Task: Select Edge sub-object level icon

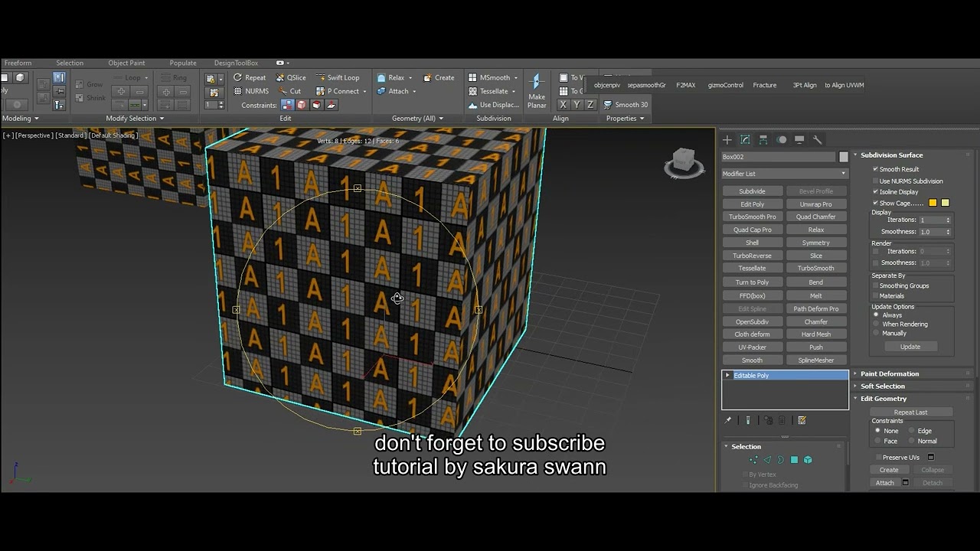Action: pos(767,460)
